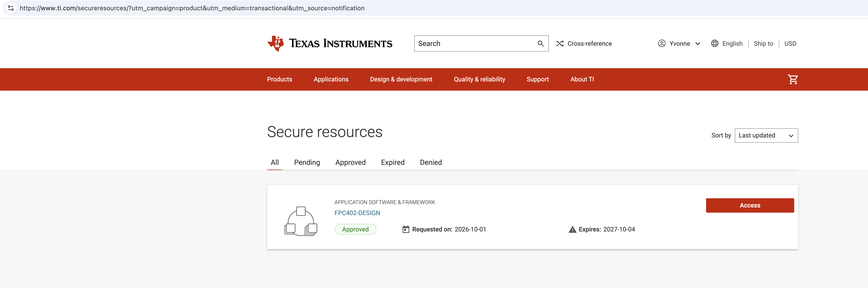Click the Yvonne username text
This screenshot has height=288, width=868.
[x=679, y=44]
